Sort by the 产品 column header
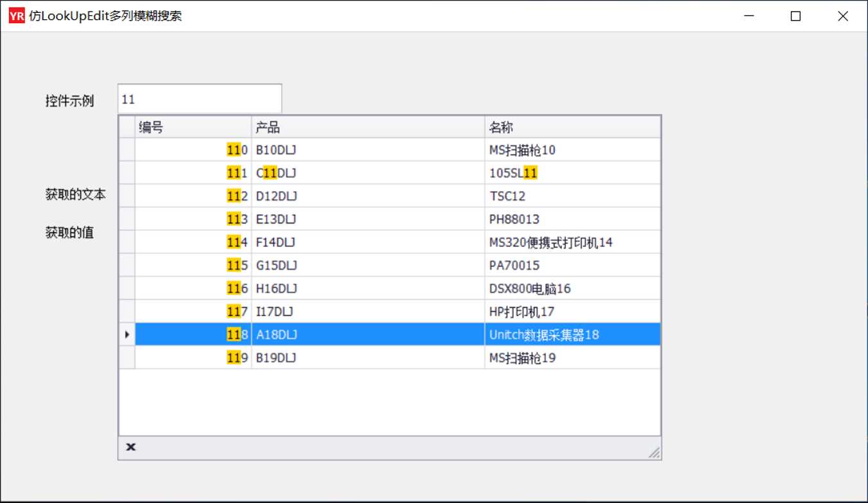The height and width of the screenshot is (503, 868). point(368,127)
